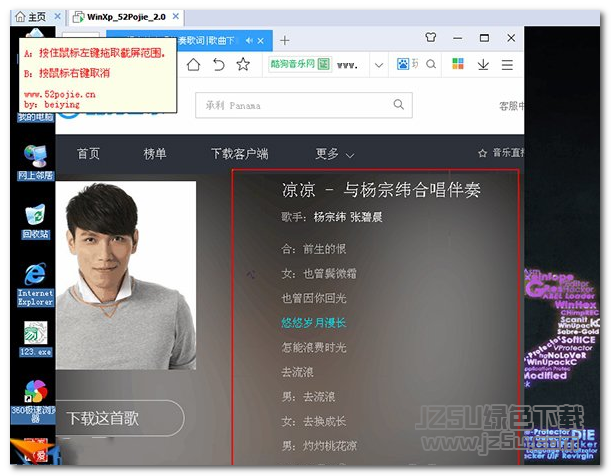
Task: Click the 音乐直播 star link
Action: [x=501, y=153]
